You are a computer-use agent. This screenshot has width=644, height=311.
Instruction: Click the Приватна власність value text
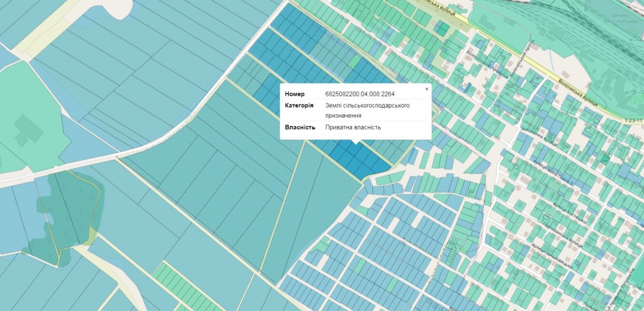pos(353,127)
